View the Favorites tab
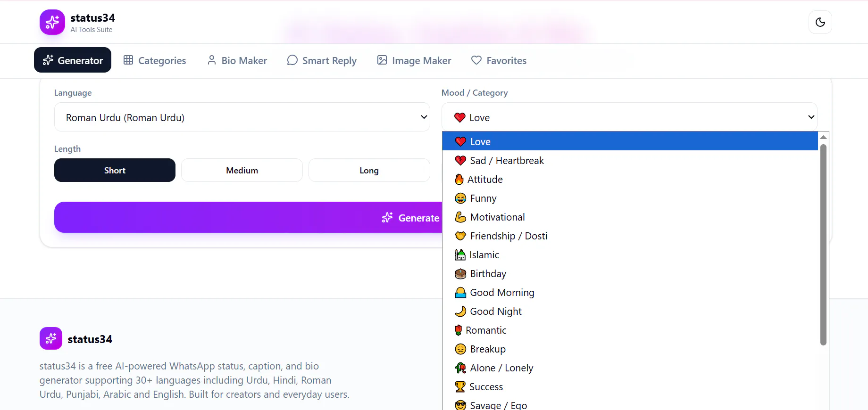 click(x=499, y=60)
